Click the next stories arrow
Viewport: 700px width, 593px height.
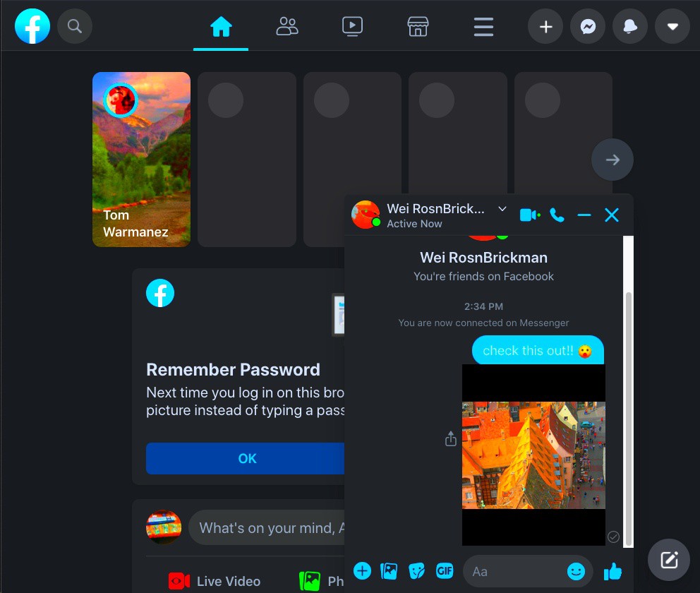[x=612, y=160]
